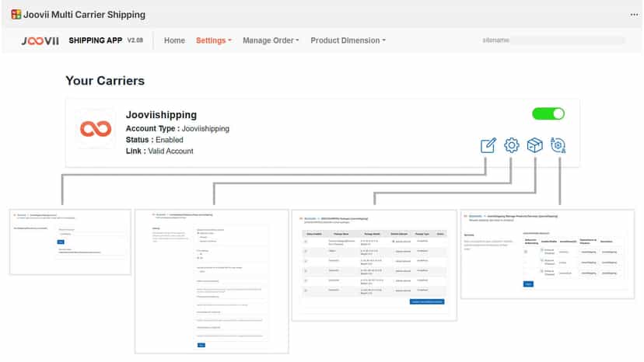
Task: Click the JOOVII brand logo
Action: pyautogui.click(x=40, y=40)
